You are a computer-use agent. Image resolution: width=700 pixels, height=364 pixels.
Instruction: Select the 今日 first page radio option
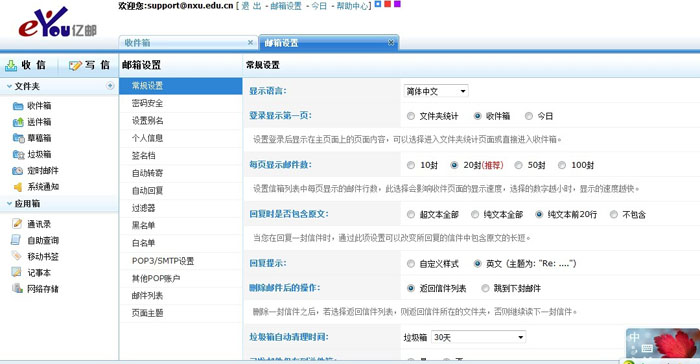529,116
